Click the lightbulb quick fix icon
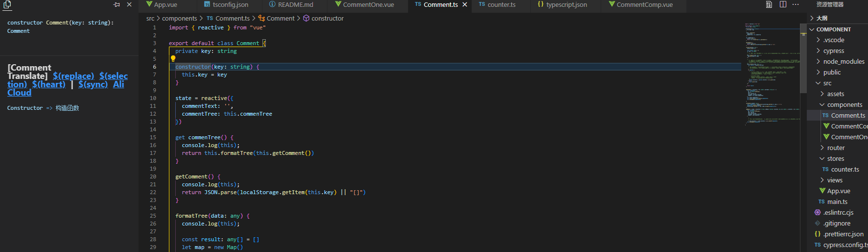The image size is (868, 252). point(173,59)
